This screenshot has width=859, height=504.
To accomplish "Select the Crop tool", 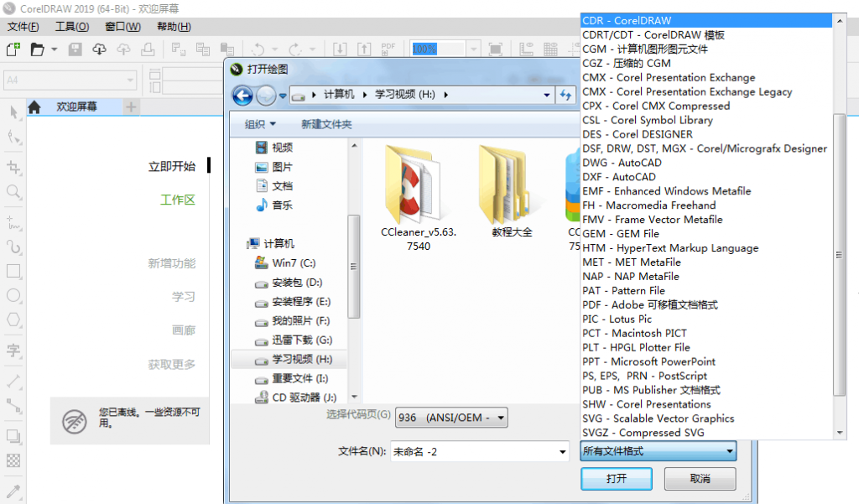I will tap(13, 167).
